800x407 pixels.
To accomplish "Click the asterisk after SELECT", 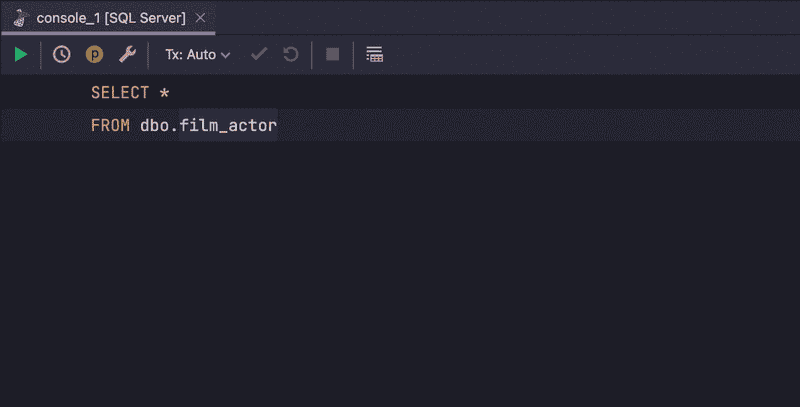I will coord(164,93).
